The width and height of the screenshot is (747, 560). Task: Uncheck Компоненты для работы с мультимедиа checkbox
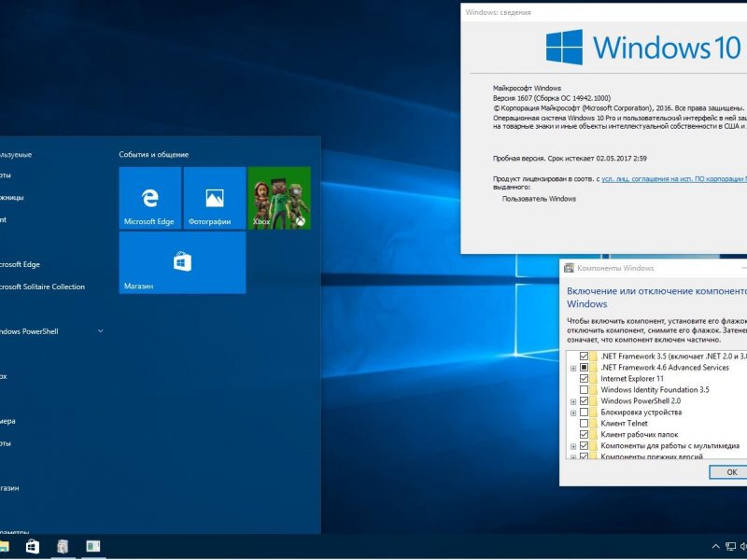click(x=584, y=446)
